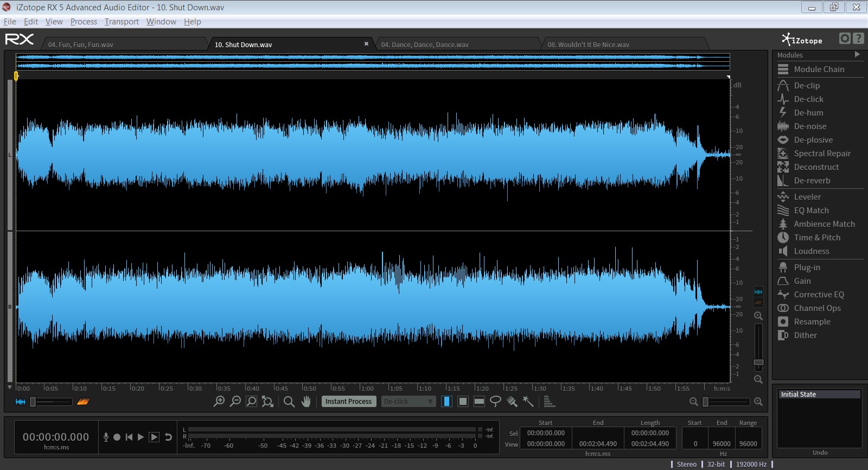Start recording with Record button
The width and height of the screenshot is (868, 470).
coord(117,437)
